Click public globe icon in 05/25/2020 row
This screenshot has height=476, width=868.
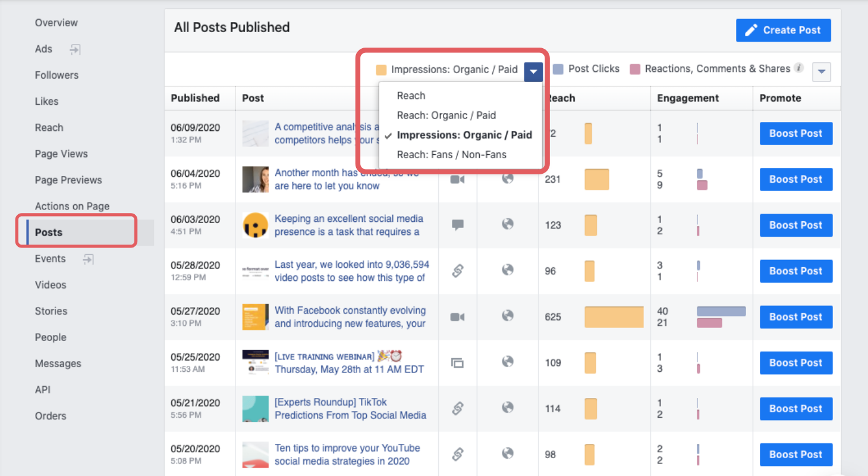click(507, 362)
